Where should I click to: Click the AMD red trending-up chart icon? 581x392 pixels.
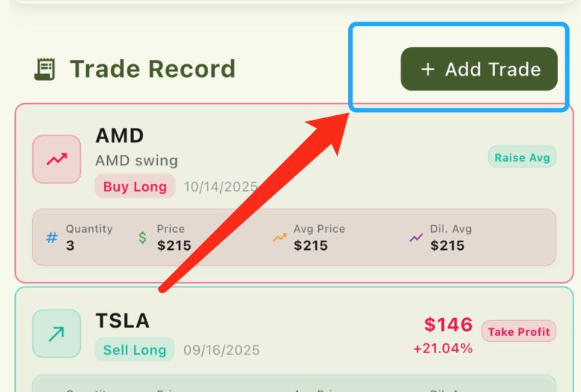point(56,159)
